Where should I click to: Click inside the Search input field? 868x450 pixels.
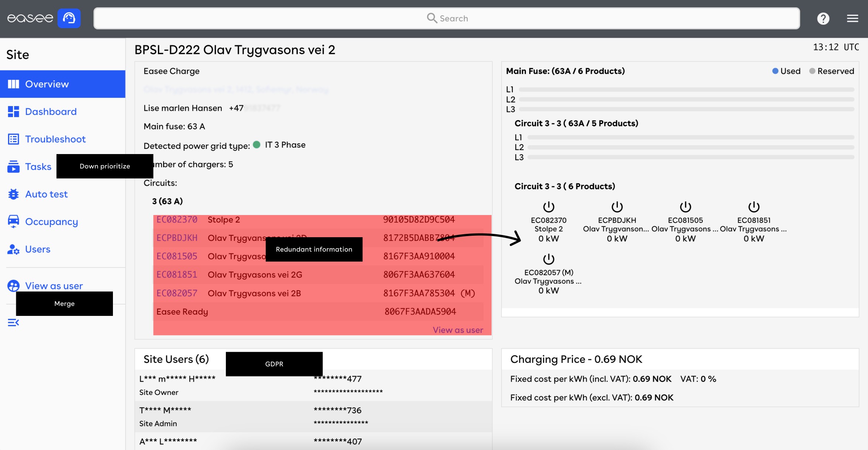click(447, 18)
